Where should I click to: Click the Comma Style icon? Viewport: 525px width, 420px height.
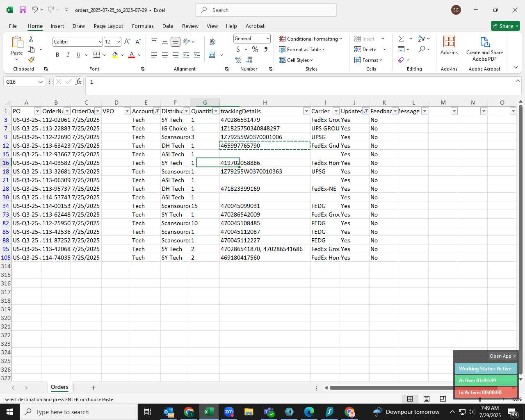266,49
